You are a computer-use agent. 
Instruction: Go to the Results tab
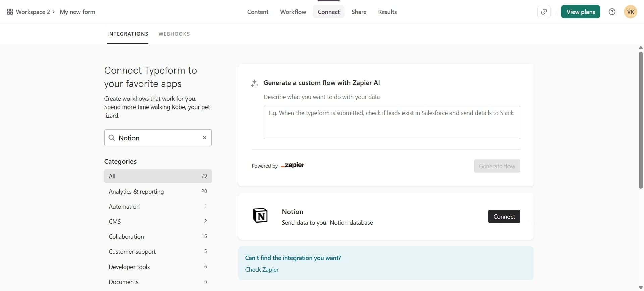point(387,12)
